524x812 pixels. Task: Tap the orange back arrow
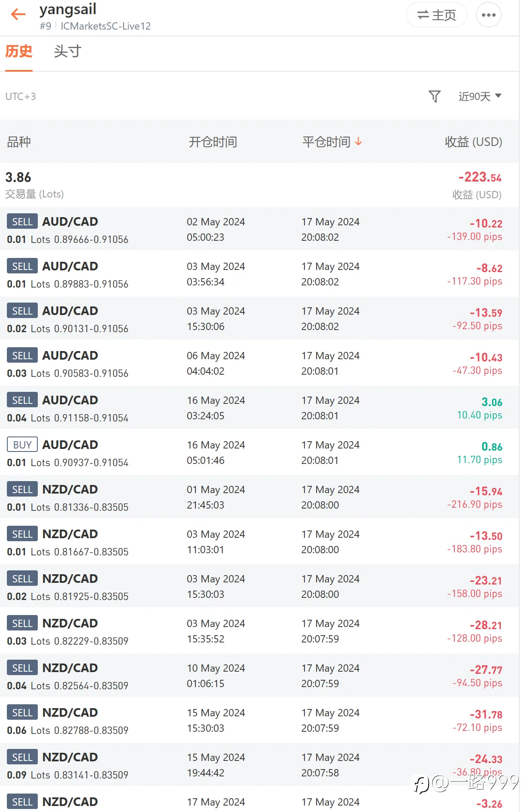coord(18,14)
